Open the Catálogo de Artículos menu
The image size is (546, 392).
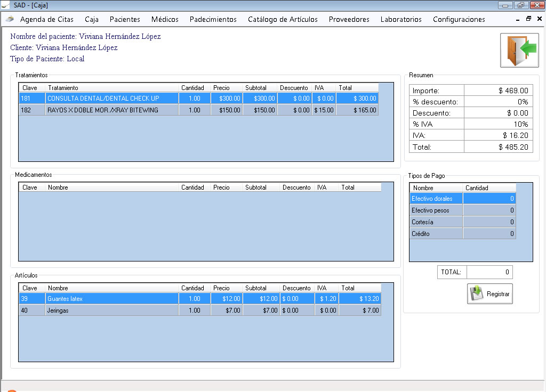(x=283, y=20)
